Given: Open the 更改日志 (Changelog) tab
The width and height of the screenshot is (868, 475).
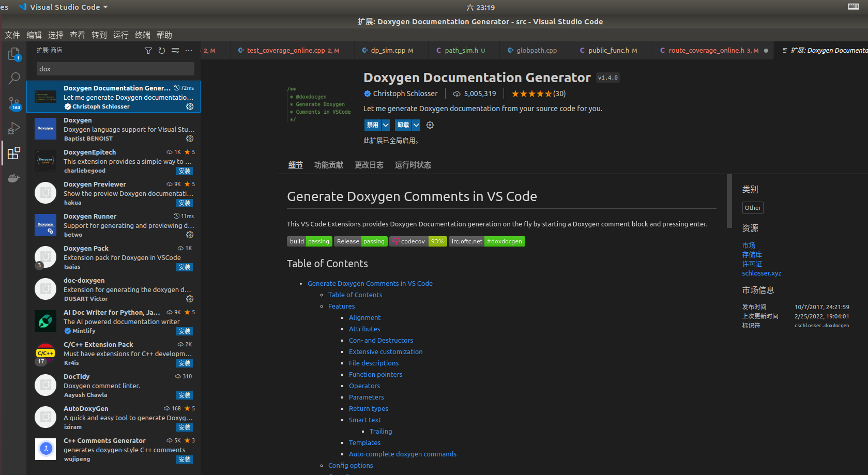Looking at the screenshot, I should pos(369,165).
